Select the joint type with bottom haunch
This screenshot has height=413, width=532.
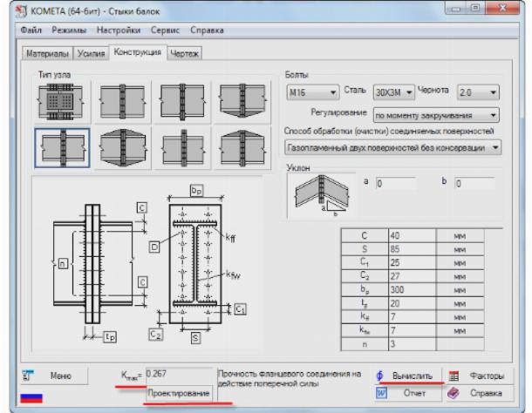coord(241,102)
